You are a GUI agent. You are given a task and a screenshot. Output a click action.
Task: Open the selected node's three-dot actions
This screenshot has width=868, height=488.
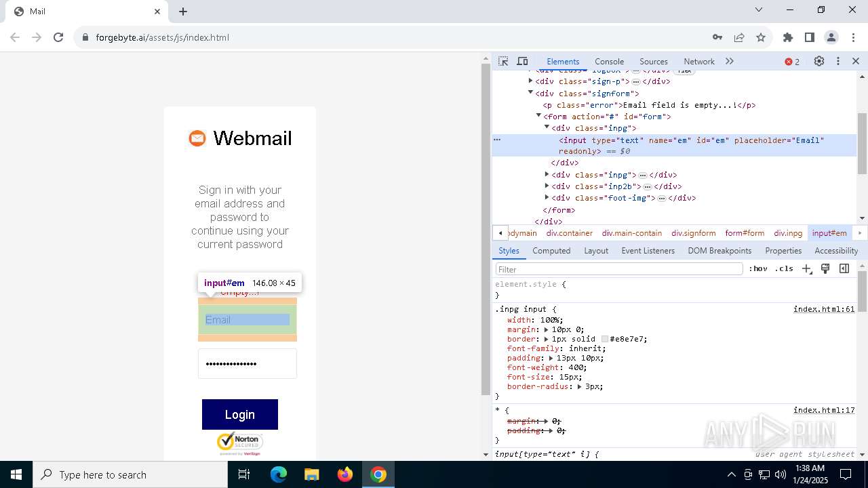tap(497, 140)
